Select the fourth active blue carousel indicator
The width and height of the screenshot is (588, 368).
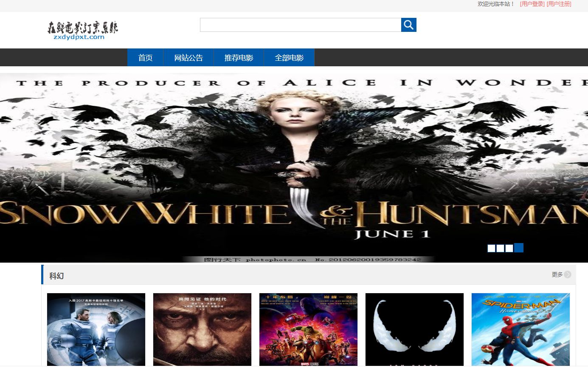(519, 248)
